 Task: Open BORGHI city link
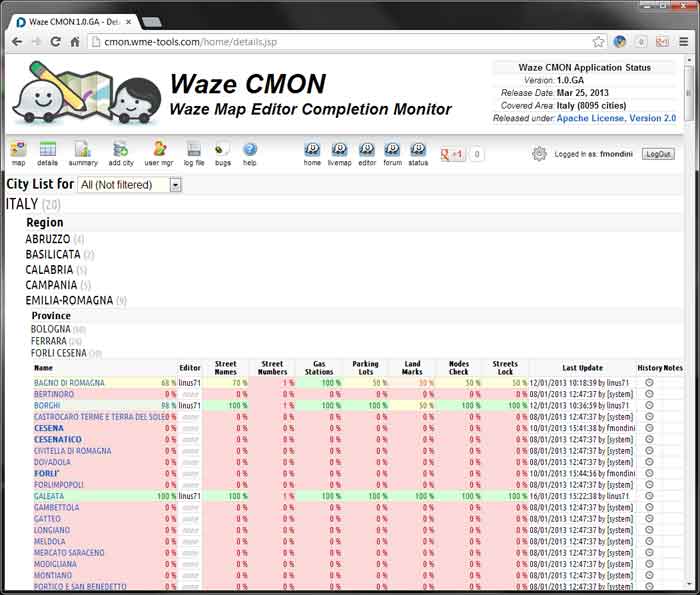pos(47,405)
